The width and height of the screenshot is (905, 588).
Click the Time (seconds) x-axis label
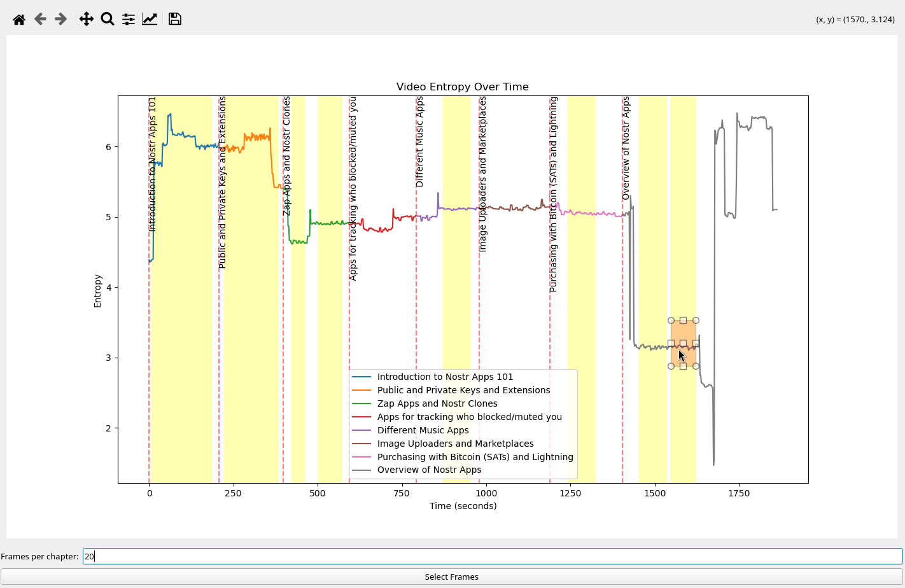pyautogui.click(x=463, y=506)
